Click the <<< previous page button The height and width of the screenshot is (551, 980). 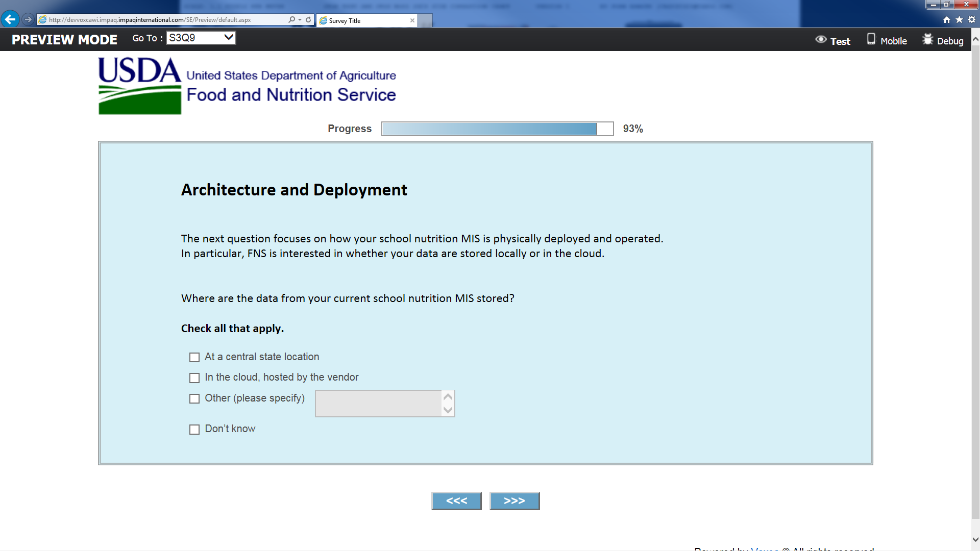[456, 501]
